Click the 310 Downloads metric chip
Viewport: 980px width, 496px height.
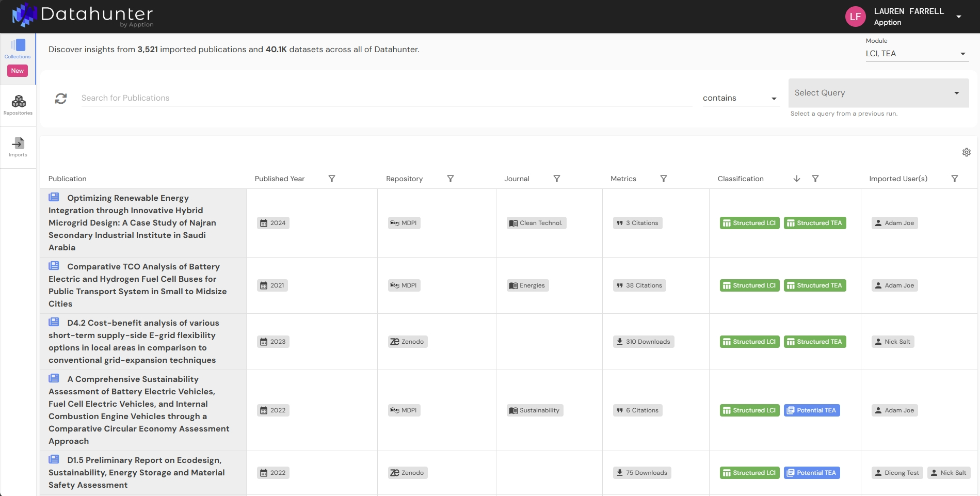pos(643,342)
